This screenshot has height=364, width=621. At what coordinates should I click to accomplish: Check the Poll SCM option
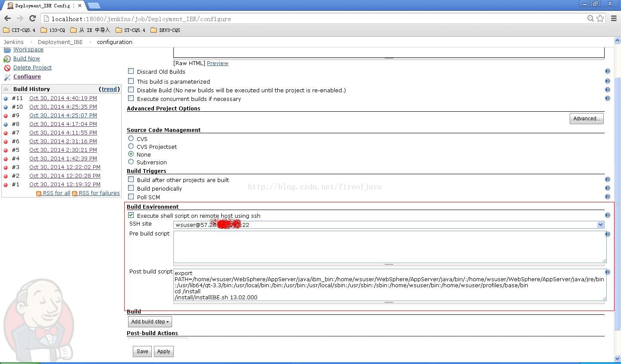tap(131, 197)
